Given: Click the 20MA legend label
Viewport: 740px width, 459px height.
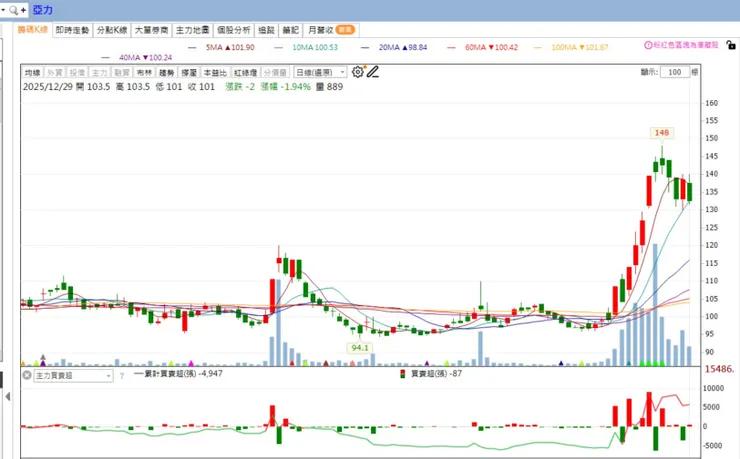Looking at the screenshot, I should (403, 47).
